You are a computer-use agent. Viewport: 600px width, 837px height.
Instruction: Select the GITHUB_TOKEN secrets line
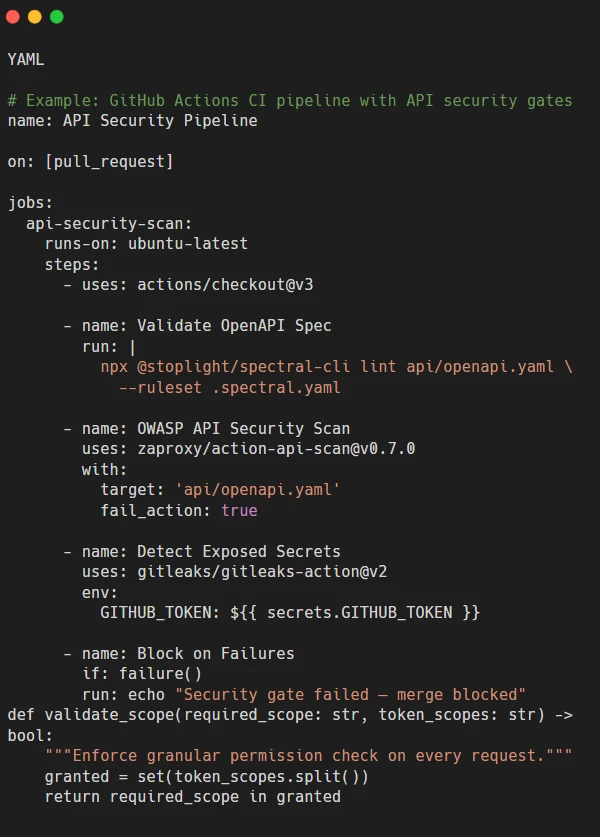point(290,613)
